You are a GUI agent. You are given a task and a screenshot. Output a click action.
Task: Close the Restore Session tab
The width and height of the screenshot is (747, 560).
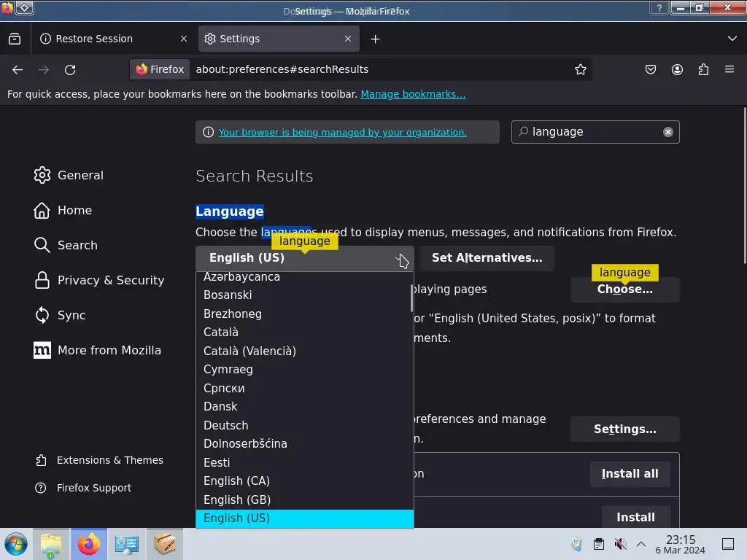click(184, 39)
